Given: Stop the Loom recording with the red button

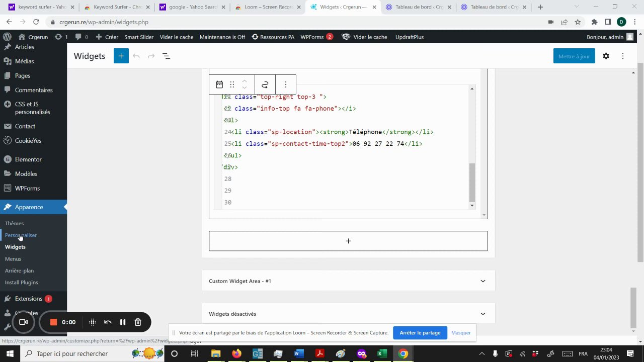Looking at the screenshot, I should pyautogui.click(x=53, y=322).
